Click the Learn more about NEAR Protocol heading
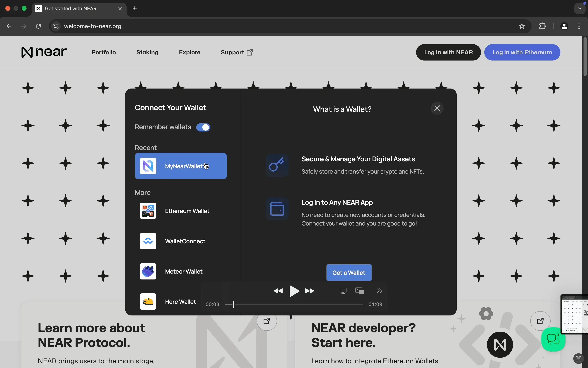Screen dimensions: 588x368 (91, 335)
